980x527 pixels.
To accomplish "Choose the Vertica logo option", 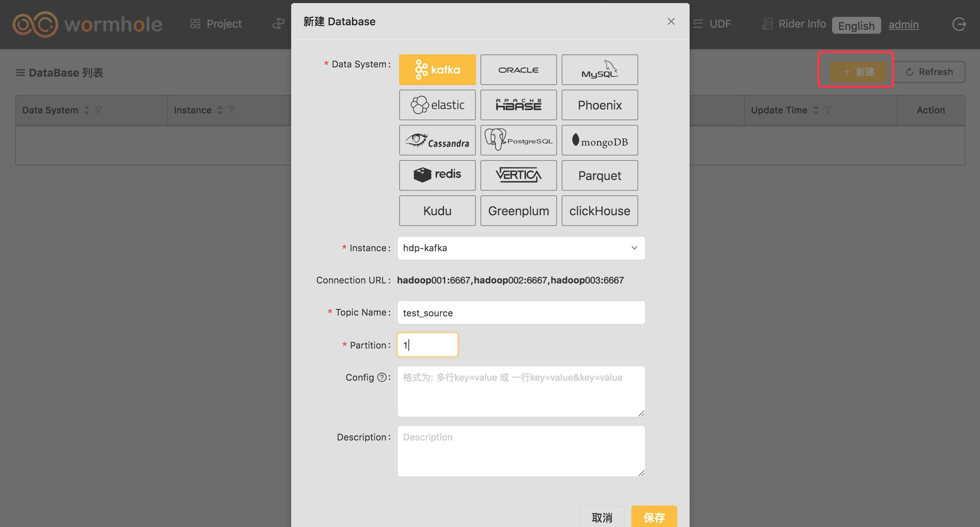I will (x=518, y=175).
